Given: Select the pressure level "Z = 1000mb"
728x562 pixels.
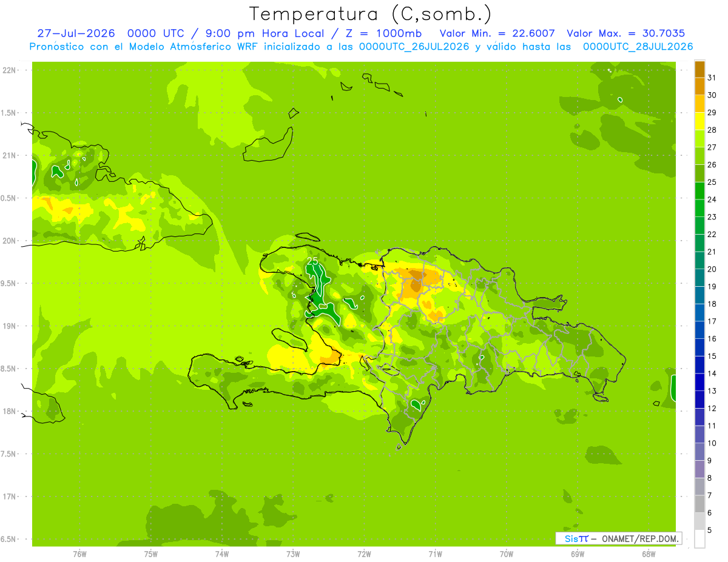Looking at the screenshot, I should [382, 33].
